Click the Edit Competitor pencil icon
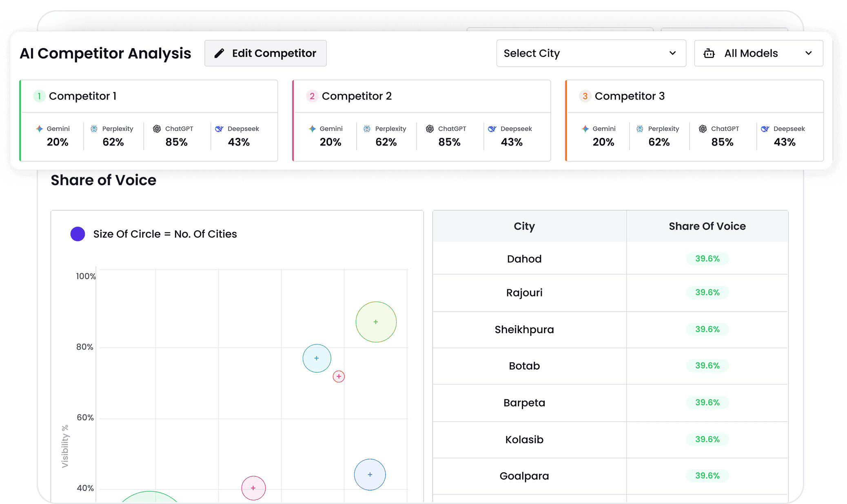847x504 pixels. tap(220, 53)
